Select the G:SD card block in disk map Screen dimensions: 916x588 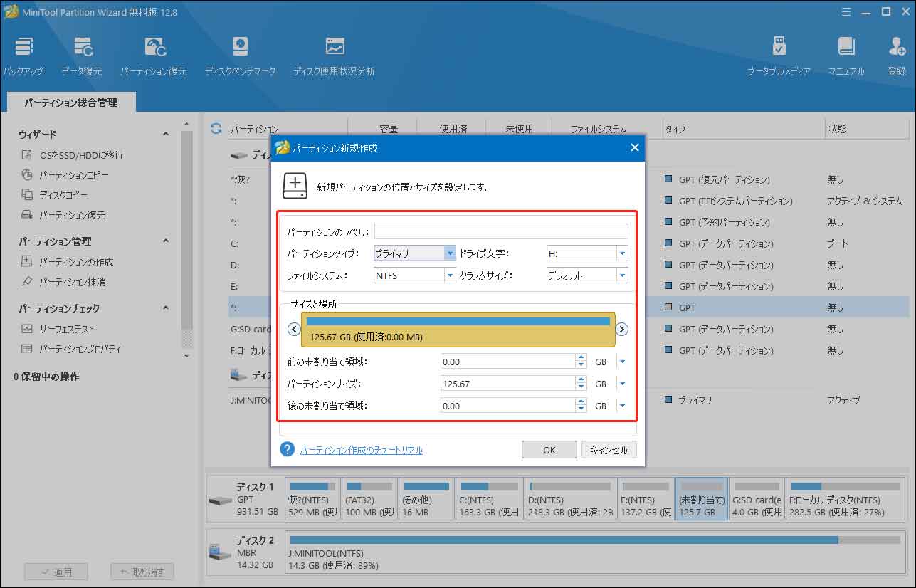(757, 498)
